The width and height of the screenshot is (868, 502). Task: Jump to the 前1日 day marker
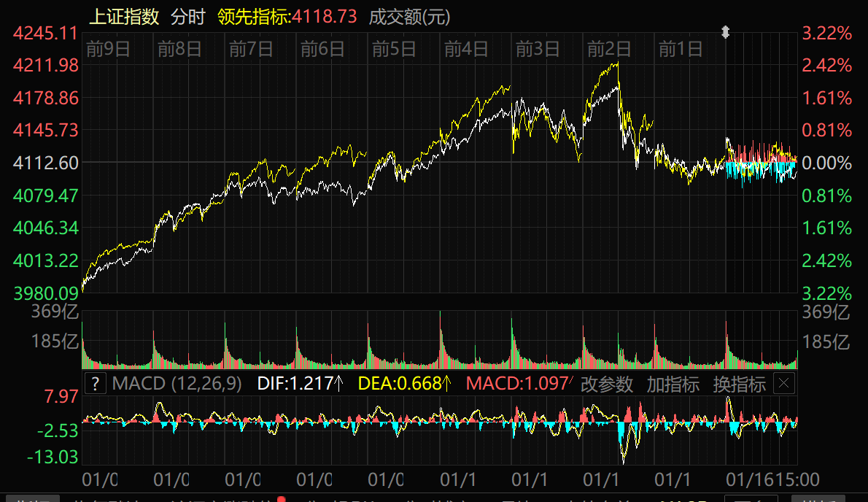681,50
